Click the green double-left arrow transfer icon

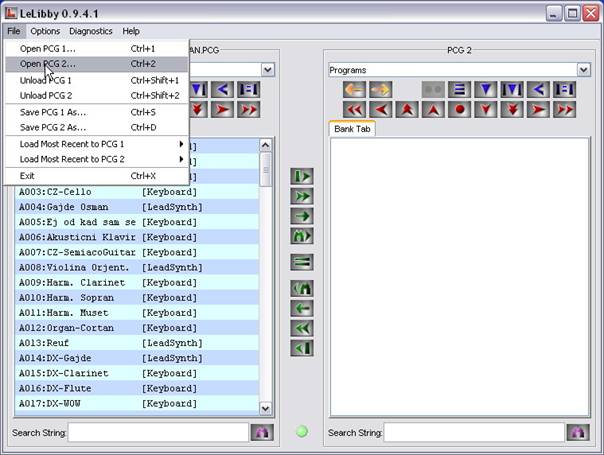(x=302, y=329)
